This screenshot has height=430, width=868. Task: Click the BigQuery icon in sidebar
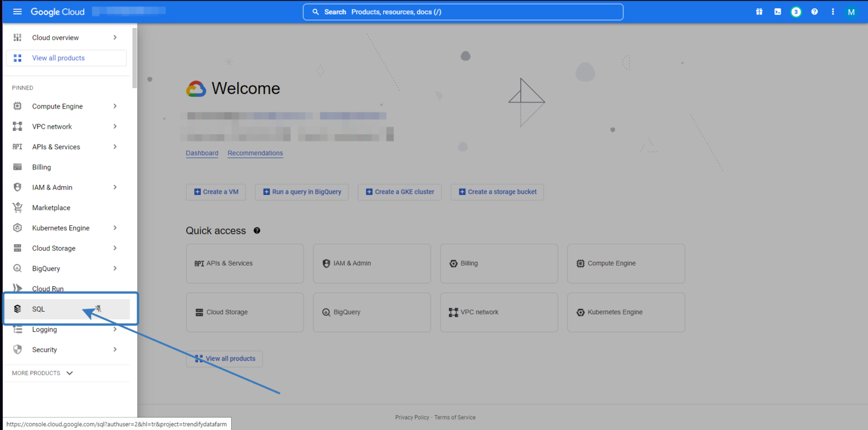click(17, 268)
